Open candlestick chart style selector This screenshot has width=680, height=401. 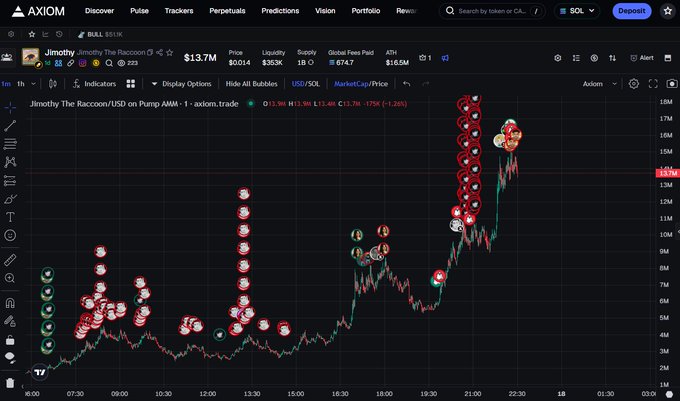point(52,84)
